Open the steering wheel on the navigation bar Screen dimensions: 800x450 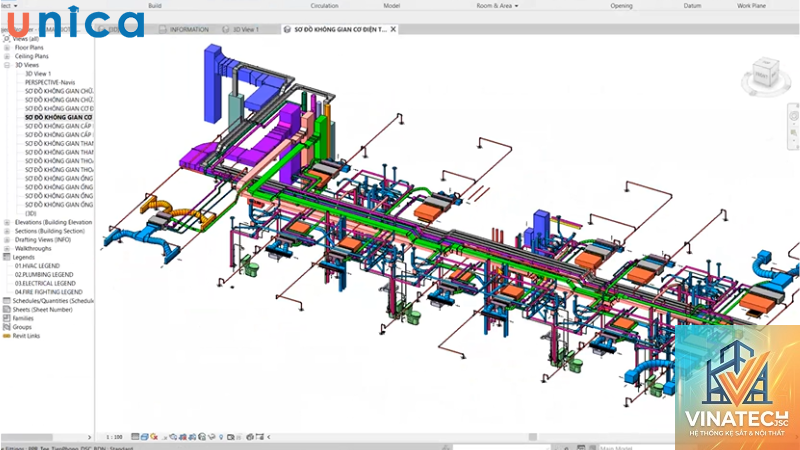pyautogui.click(x=793, y=116)
